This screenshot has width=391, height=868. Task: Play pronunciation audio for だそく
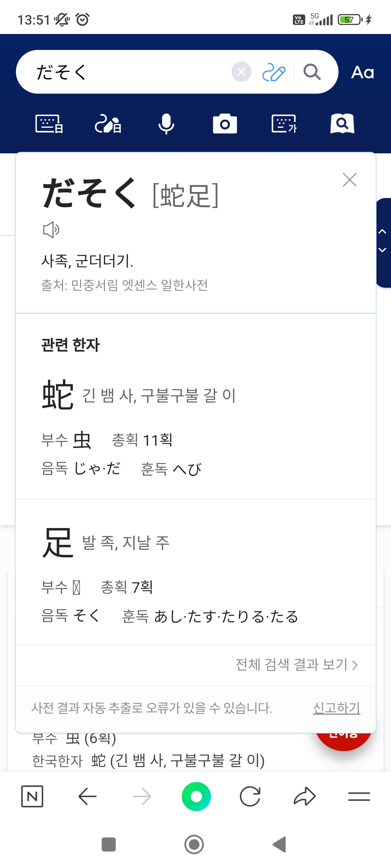51,230
